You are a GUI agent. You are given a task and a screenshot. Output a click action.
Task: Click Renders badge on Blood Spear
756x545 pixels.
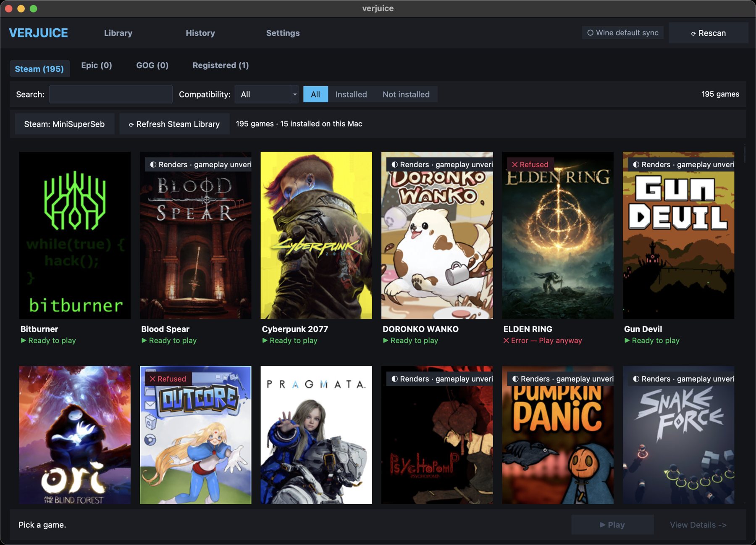198,164
